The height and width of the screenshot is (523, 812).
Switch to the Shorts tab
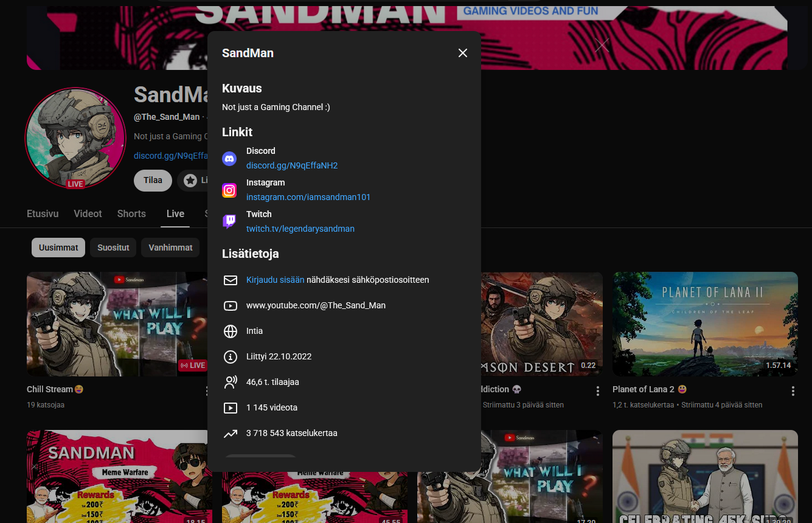coord(131,213)
